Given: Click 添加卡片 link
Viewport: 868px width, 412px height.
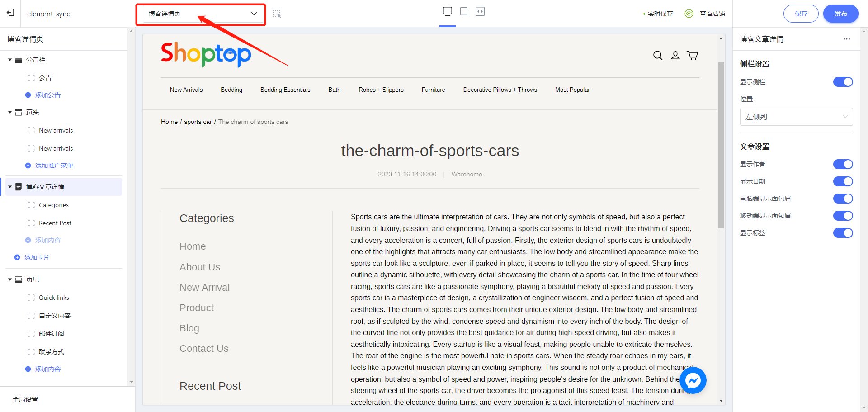Looking at the screenshot, I should click(x=37, y=257).
